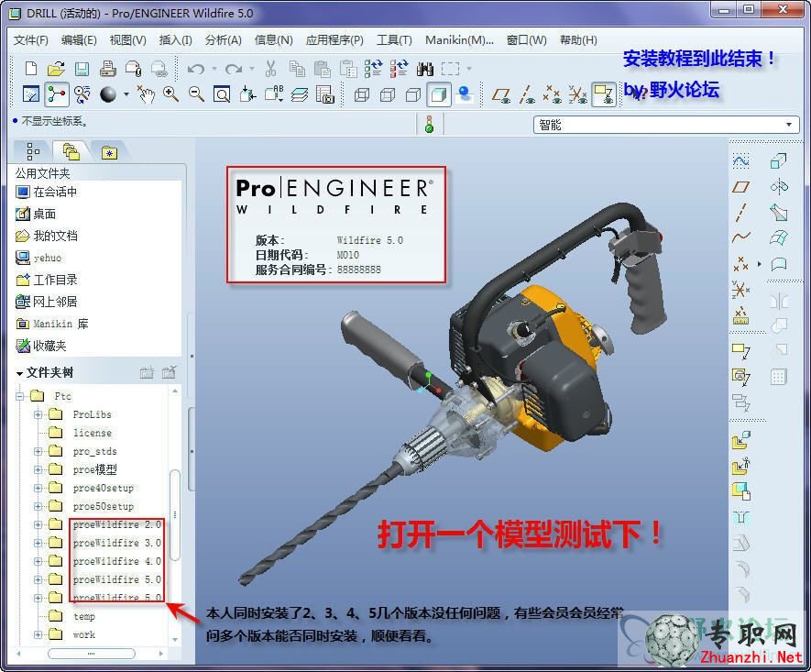Select the datum plane tool on the right toolbar
This screenshot has height=672, width=811.
[740, 187]
